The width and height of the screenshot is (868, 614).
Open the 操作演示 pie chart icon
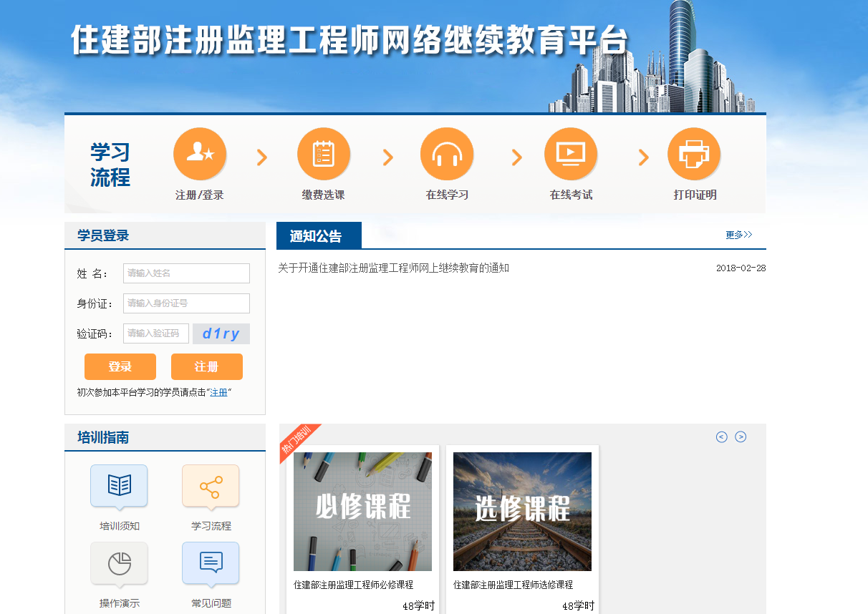pos(119,563)
